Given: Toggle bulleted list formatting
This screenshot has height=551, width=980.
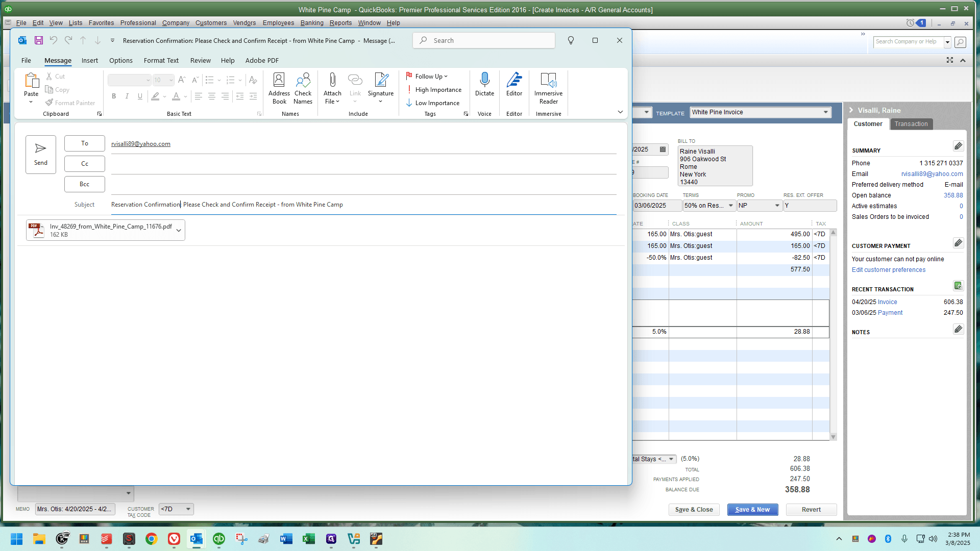Looking at the screenshot, I should pos(209,80).
